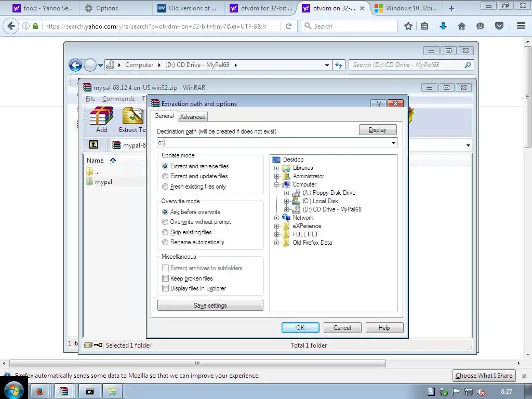Select Ask before overwrite option
The height and width of the screenshot is (399, 532).
(x=165, y=212)
